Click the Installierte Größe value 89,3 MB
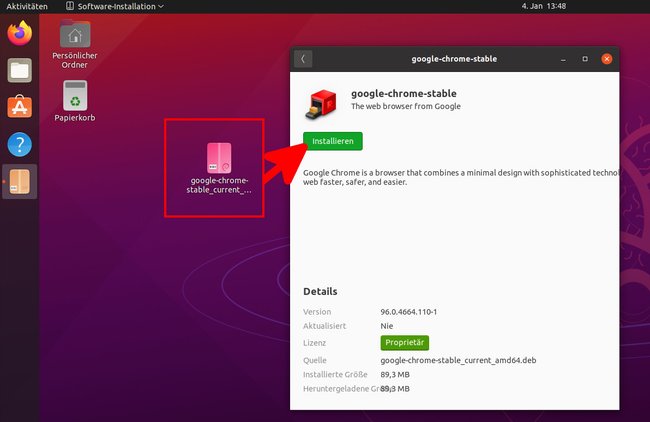The height and width of the screenshot is (422, 650). point(395,374)
